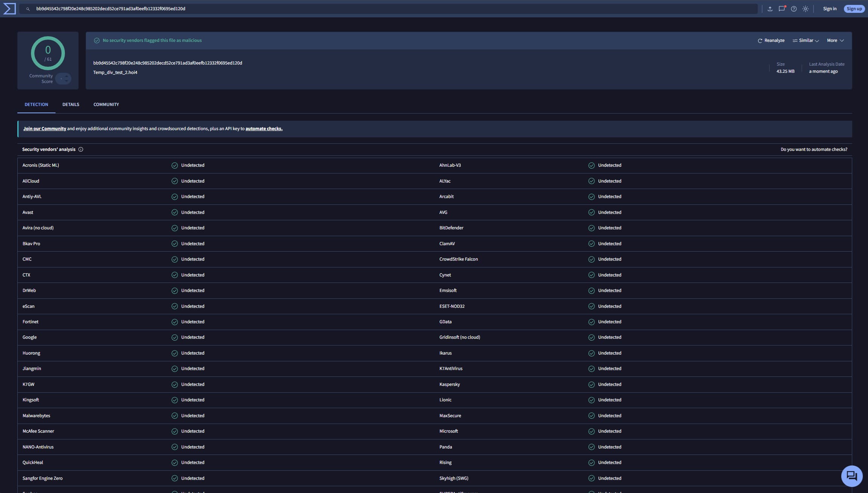Click the Bkav Pro vendor name
The width and height of the screenshot is (868, 493).
point(31,244)
